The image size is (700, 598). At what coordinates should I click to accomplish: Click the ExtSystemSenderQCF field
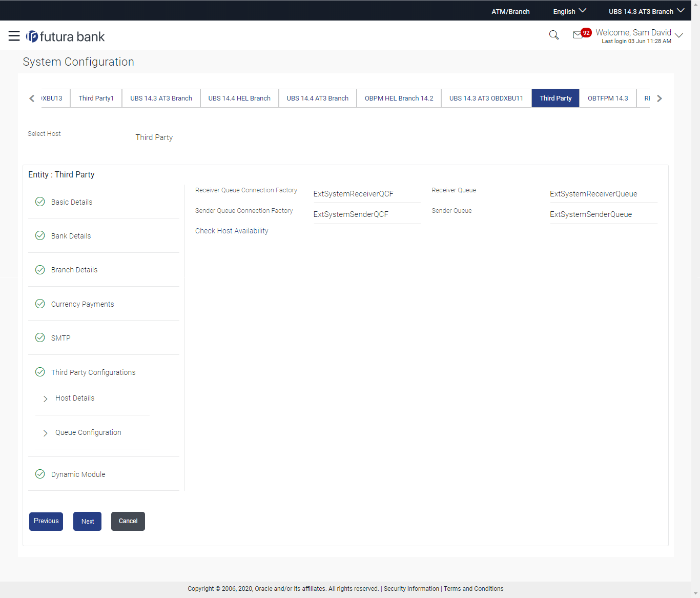[367, 214]
